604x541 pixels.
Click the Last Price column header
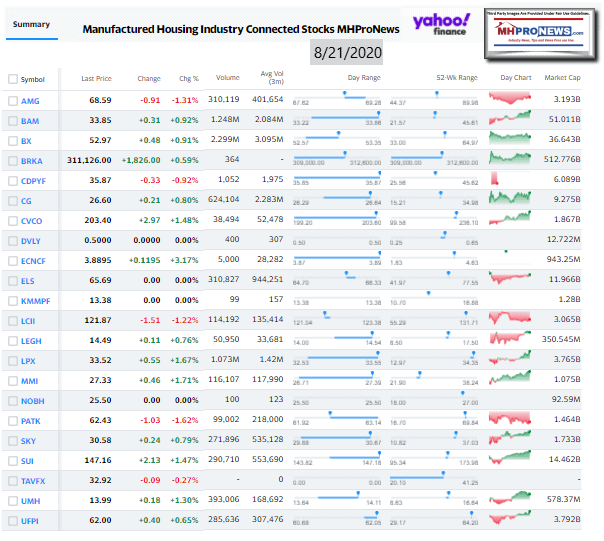96,78
